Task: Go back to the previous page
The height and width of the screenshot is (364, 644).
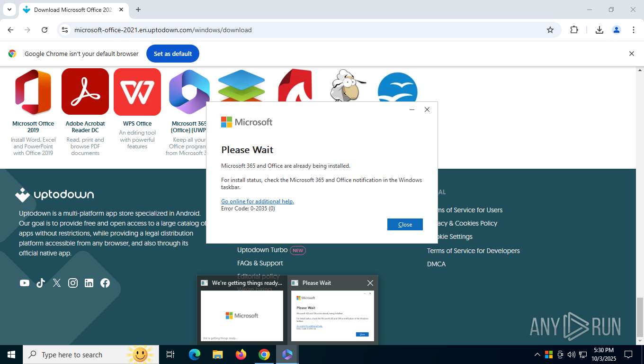Action: pyautogui.click(x=10, y=30)
